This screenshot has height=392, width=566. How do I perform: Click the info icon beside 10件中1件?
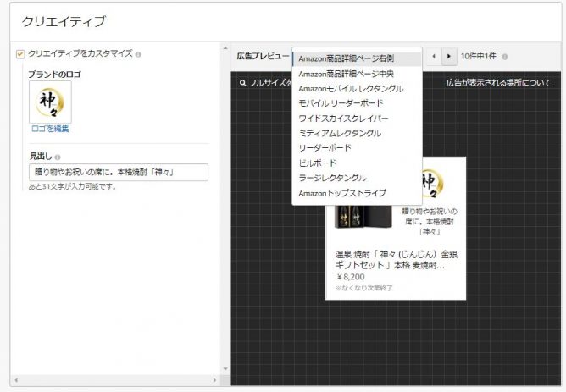[x=505, y=57]
